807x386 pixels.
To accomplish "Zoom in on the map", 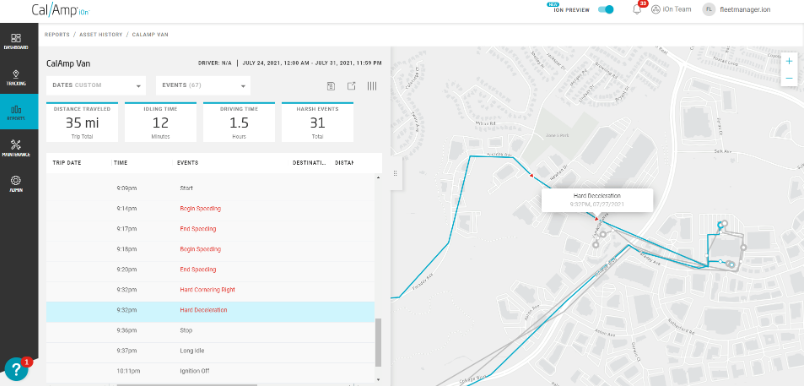I will click(x=789, y=61).
